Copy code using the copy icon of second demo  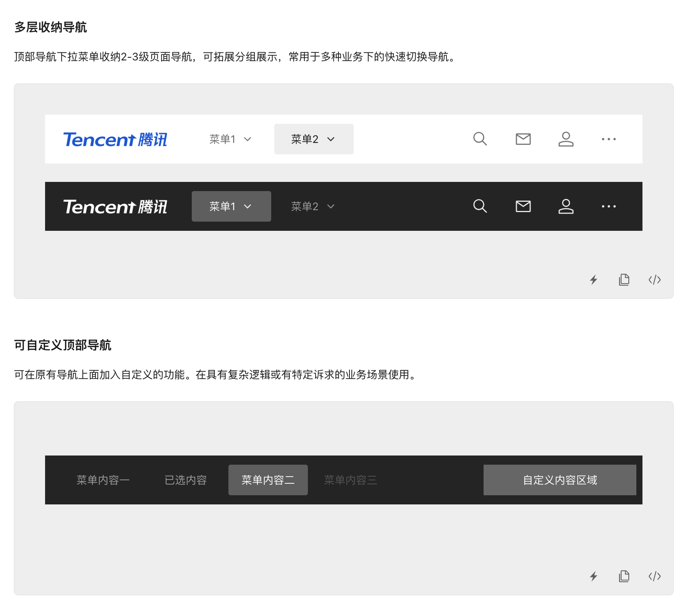tap(624, 577)
